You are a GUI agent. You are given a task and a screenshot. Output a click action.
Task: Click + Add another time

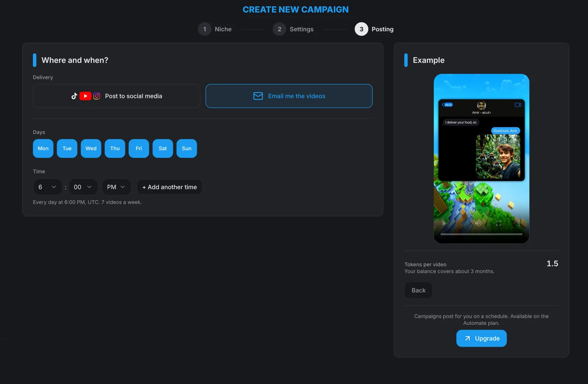169,187
